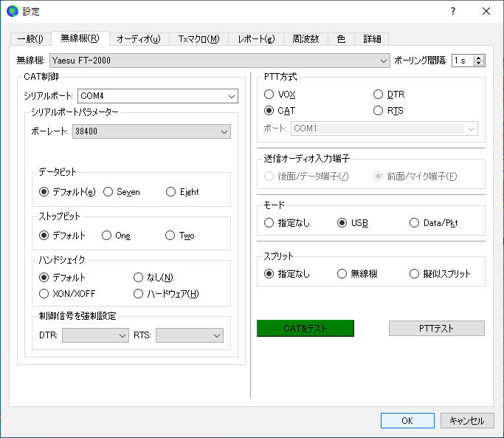This screenshot has width=504, height=438.
Task: Open the 周波数 tab
Action: pyautogui.click(x=305, y=39)
